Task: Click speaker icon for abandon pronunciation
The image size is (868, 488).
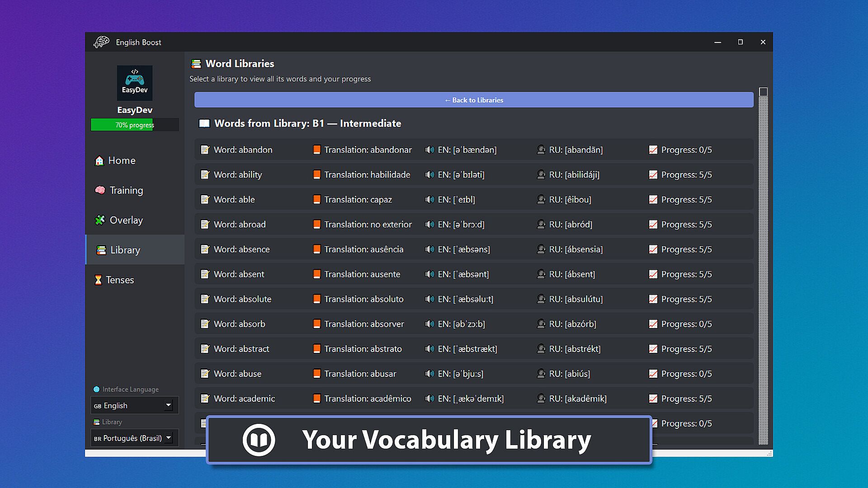Action: pyautogui.click(x=429, y=150)
